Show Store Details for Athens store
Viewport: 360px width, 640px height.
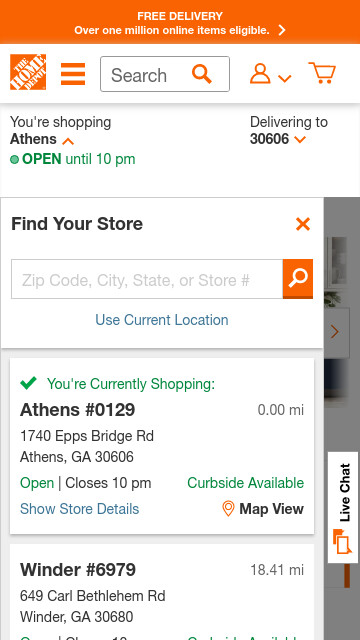(80, 509)
